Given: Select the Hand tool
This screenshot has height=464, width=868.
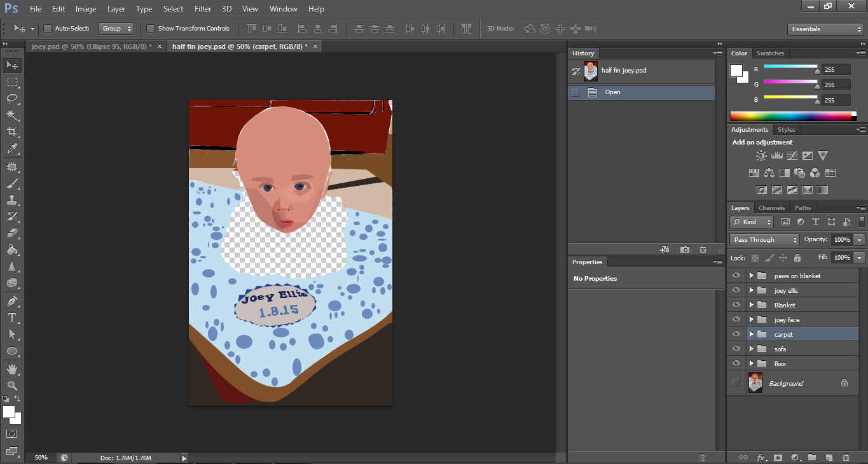Looking at the screenshot, I should tap(12, 369).
